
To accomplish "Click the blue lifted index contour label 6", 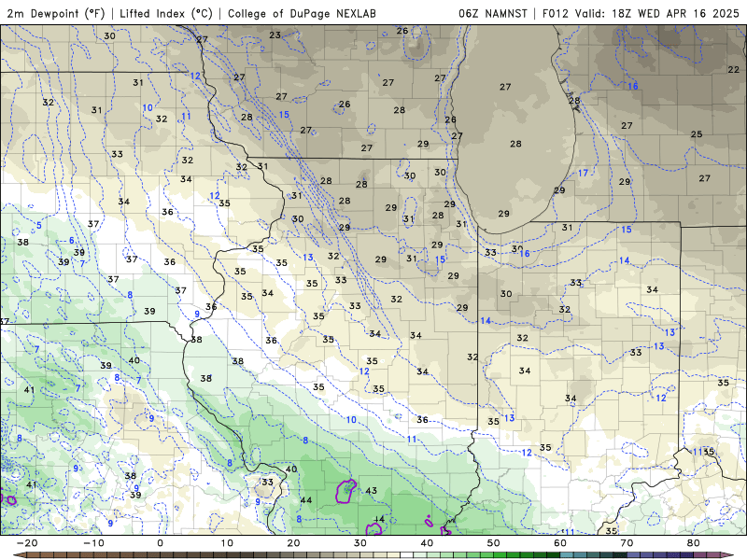I will (72, 241).
